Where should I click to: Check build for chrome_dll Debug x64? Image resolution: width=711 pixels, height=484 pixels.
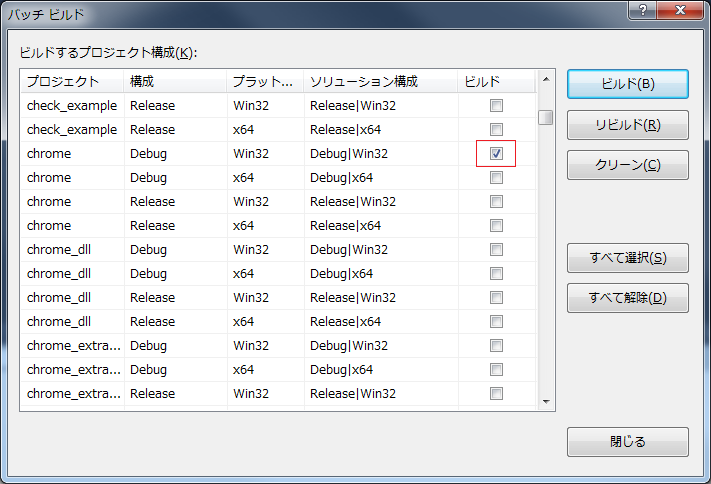click(x=496, y=274)
